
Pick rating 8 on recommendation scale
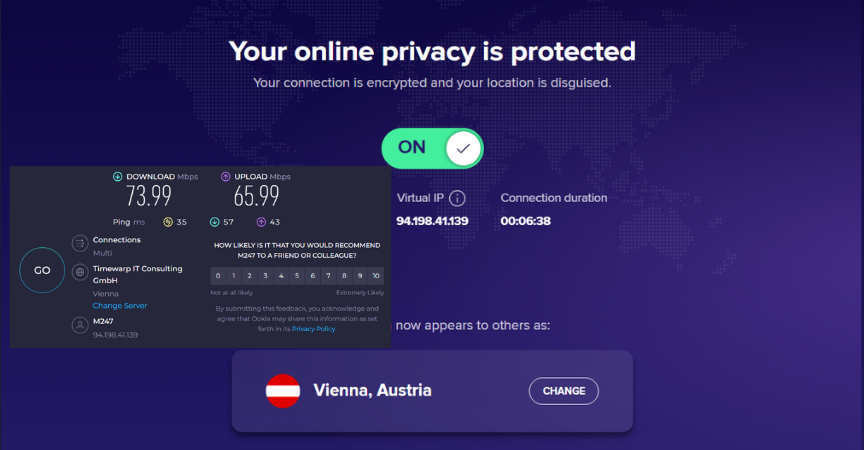coord(344,276)
